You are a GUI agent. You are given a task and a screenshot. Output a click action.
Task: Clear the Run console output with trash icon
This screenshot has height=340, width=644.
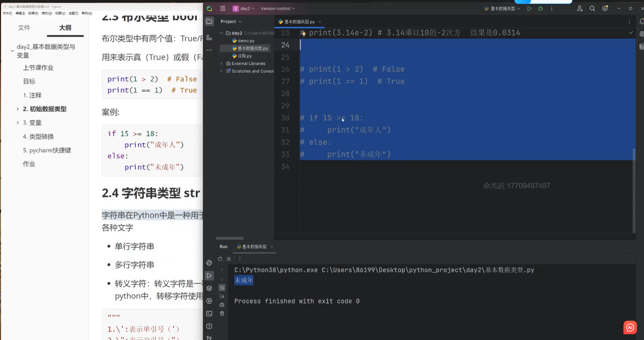point(222,314)
